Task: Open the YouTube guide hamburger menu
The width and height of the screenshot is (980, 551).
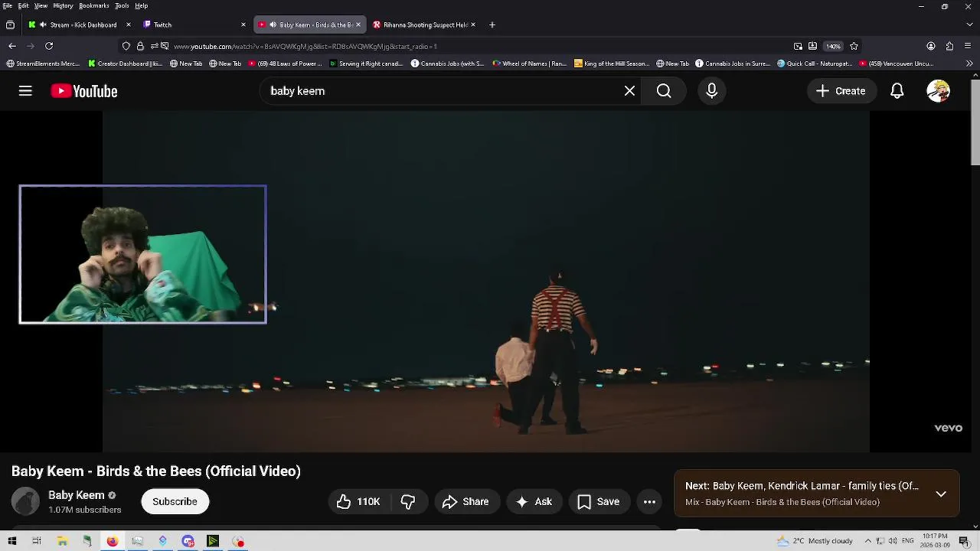Action: click(x=25, y=91)
